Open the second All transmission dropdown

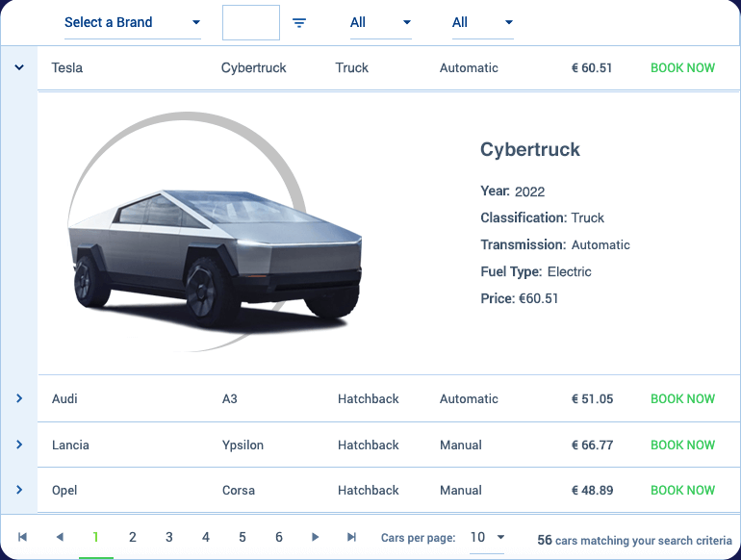pos(482,23)
